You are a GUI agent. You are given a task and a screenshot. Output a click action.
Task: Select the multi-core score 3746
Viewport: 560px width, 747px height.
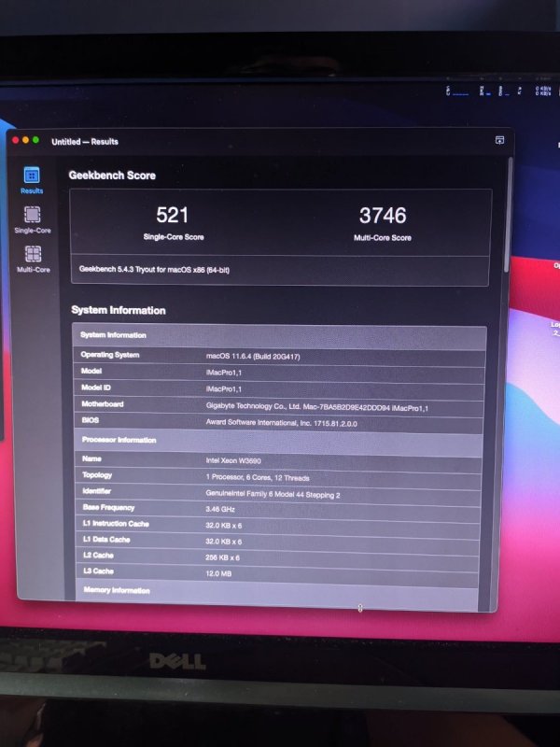(x=383, y=216)
